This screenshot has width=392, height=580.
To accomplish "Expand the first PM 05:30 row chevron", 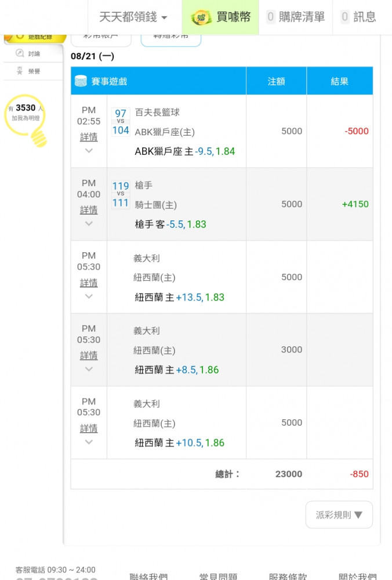I will 89,296.
